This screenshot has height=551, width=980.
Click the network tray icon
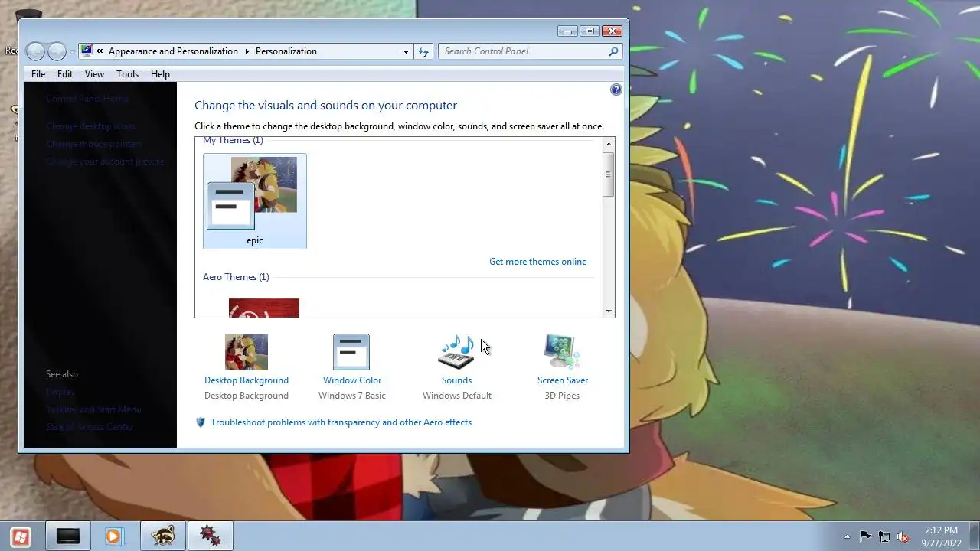point(884,536)
